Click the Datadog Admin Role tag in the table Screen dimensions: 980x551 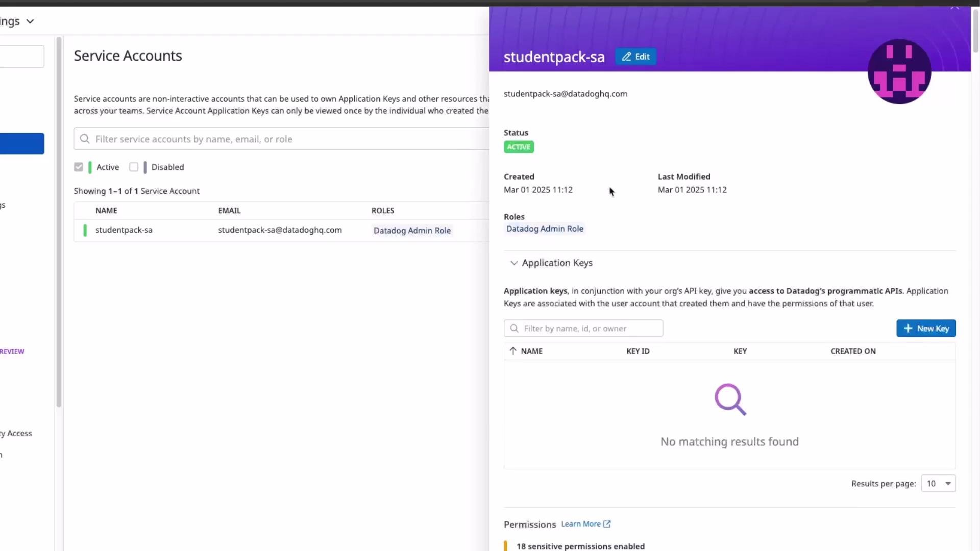412,231
